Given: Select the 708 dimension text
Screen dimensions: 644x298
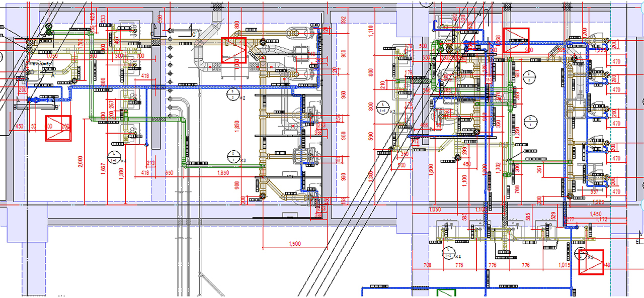Looking at the screenshot, I should click(428, 265).
